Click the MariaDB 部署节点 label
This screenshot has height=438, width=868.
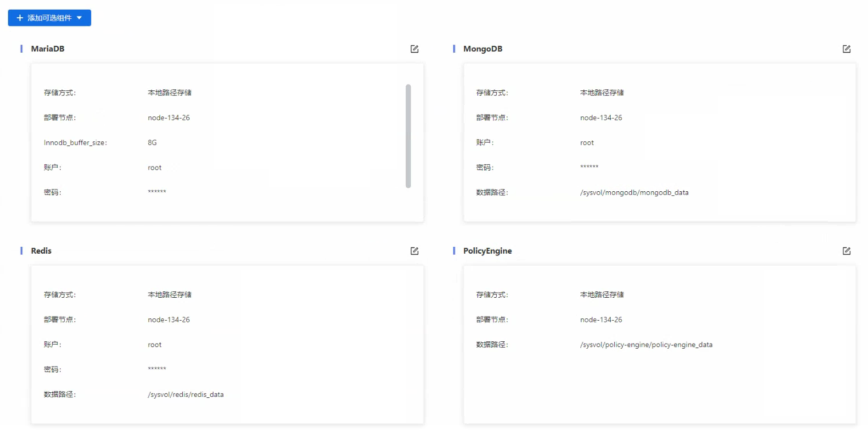coord(60,118)
